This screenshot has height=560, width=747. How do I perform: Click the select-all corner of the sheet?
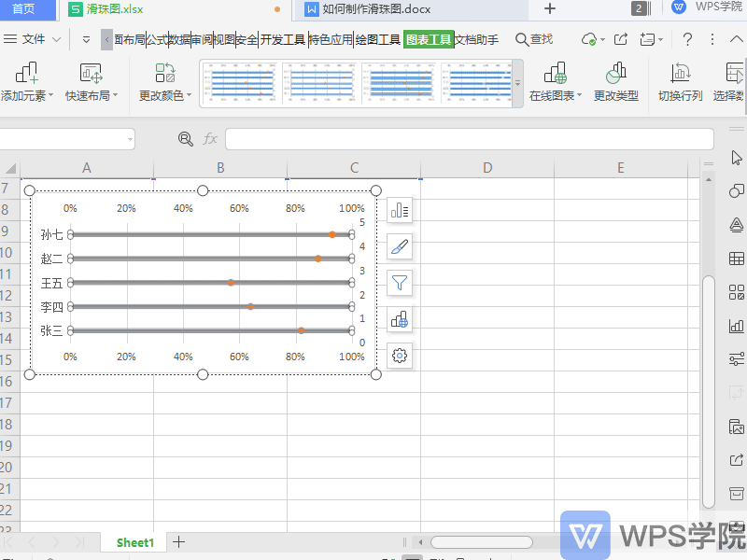click(10, 168)
